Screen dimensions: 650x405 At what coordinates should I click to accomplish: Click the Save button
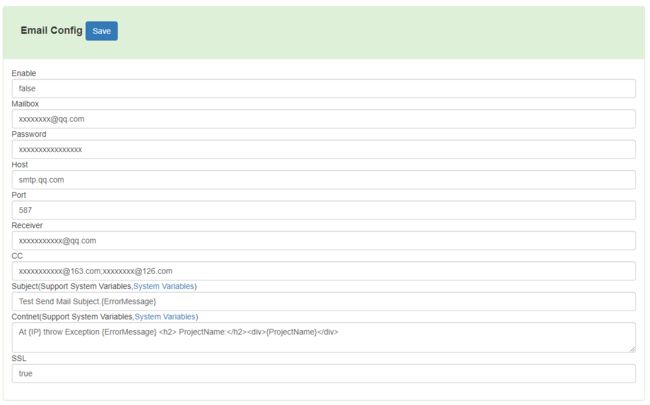(x=102, y=31)
